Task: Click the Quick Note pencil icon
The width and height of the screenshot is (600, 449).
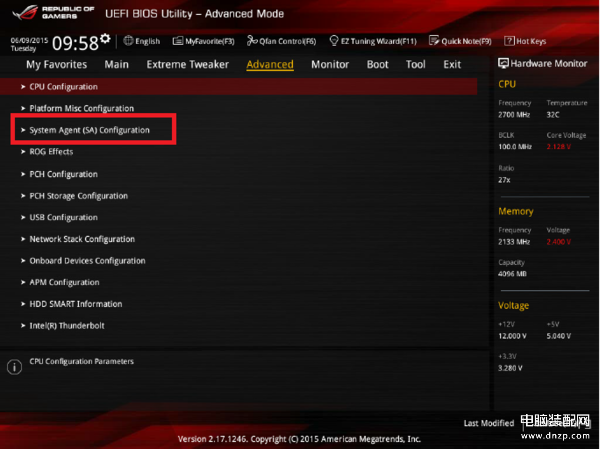Action: (434, 41)
